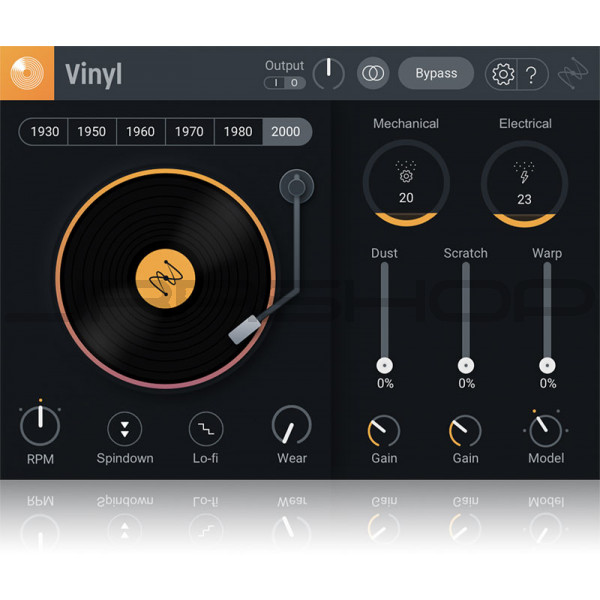Viewport: 600px width, 600px height.
Task: Select the 1930 era
Action: tap(44, 132)
